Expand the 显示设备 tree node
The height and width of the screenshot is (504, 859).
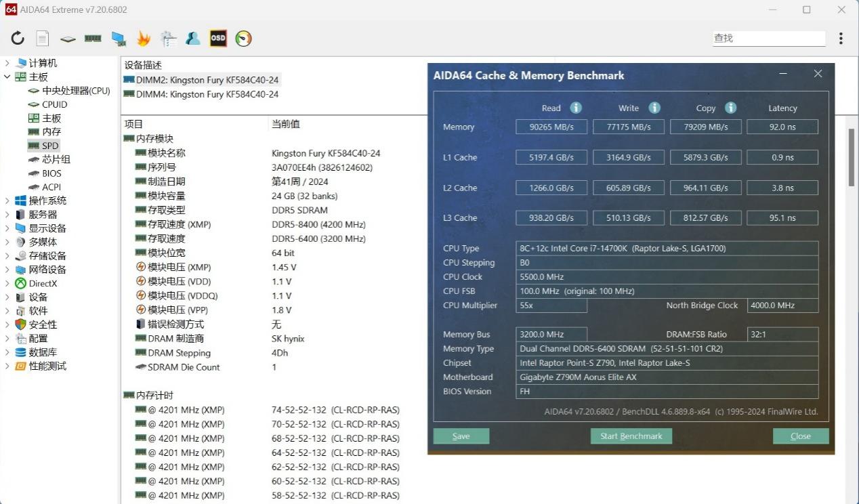7,228
